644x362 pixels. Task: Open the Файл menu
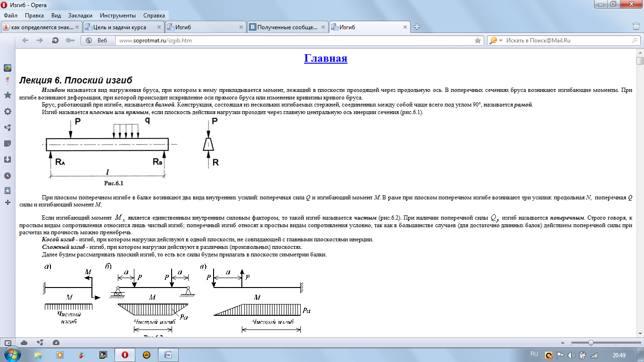[x=10, y=16]
